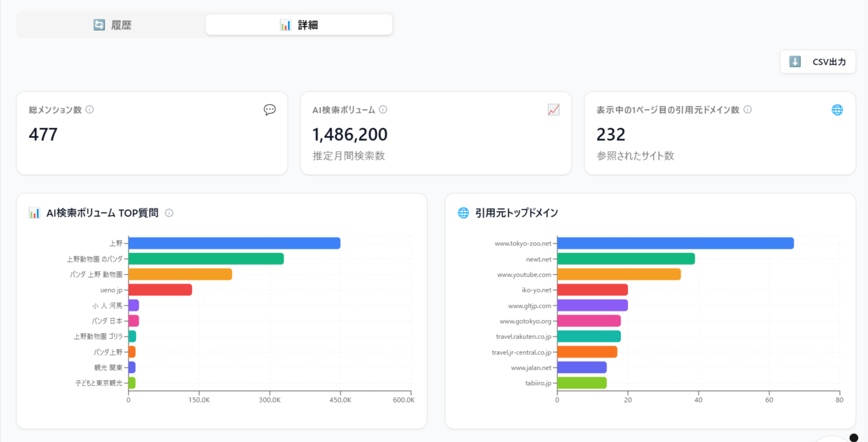
Task: Click the blue 上野 bar
Action: coord(235,243)
